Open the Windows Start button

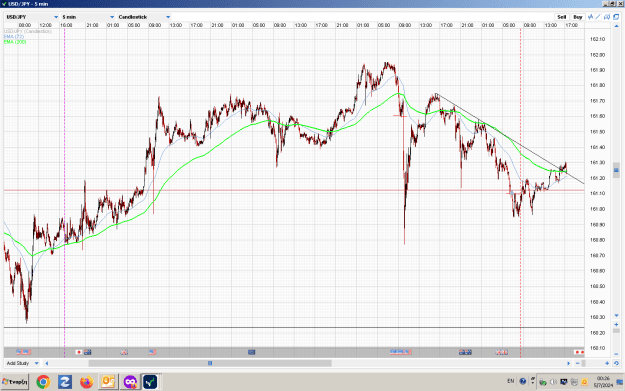coord(15,382)
